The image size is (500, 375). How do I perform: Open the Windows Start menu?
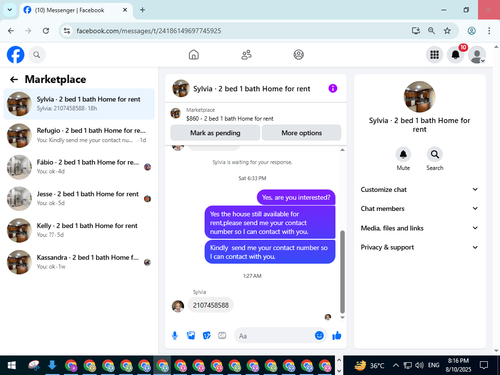coord(12,365)
